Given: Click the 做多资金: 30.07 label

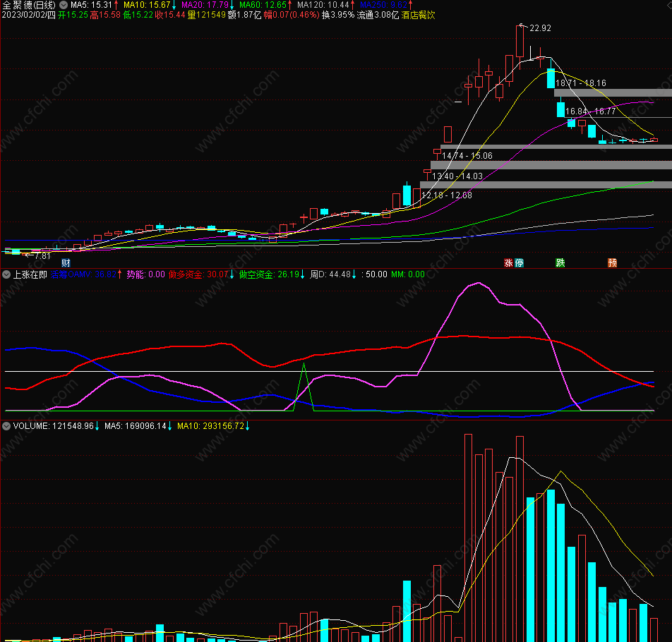Looking at the screenshot, I should (198, 274).
